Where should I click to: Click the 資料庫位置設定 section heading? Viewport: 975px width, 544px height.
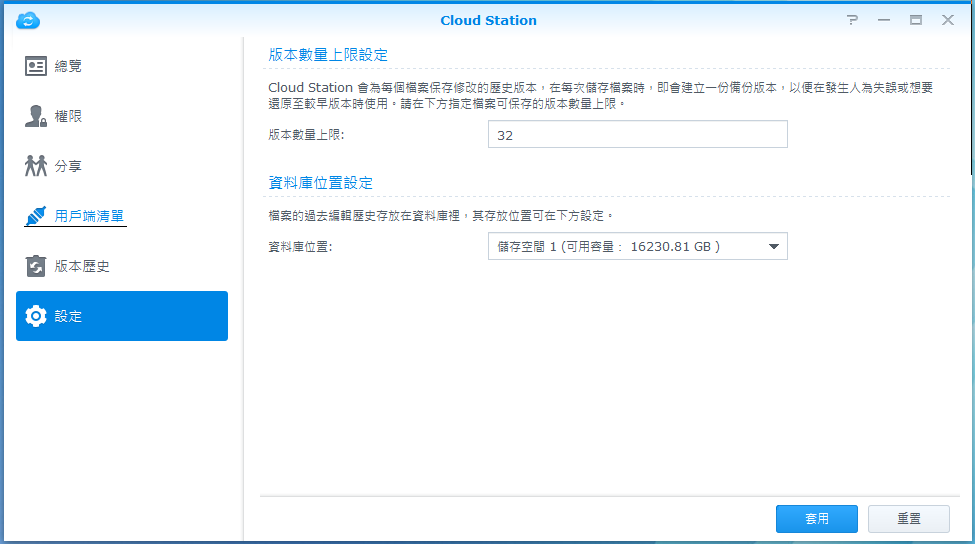click(x=320, y=183)
